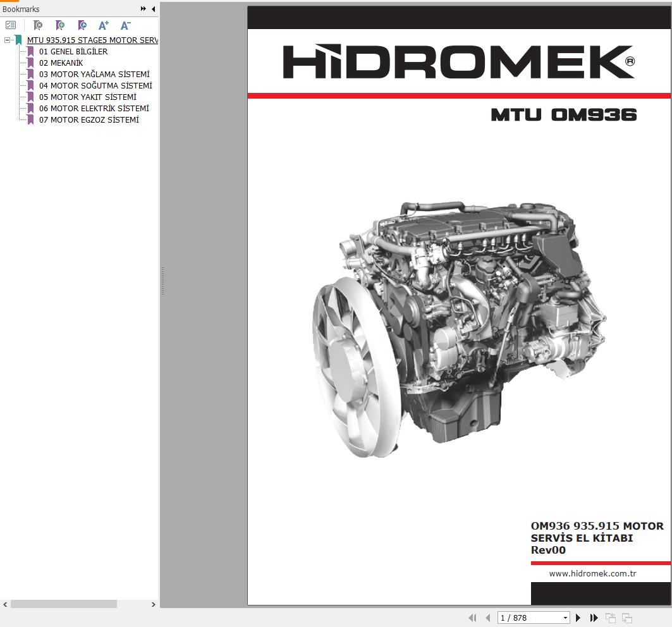Viewport: 672px width, 627px height.
Task: Click the bookmark icon beside 07 MOTOR EGZOZ
Action: [30, 120]
